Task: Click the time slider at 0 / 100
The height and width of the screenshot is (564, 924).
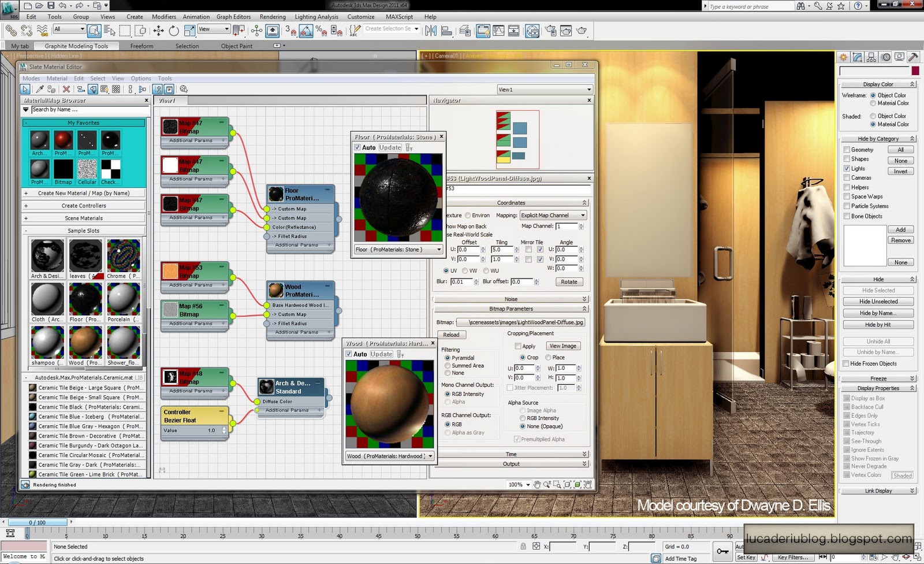Action: [x=37, y=522]
